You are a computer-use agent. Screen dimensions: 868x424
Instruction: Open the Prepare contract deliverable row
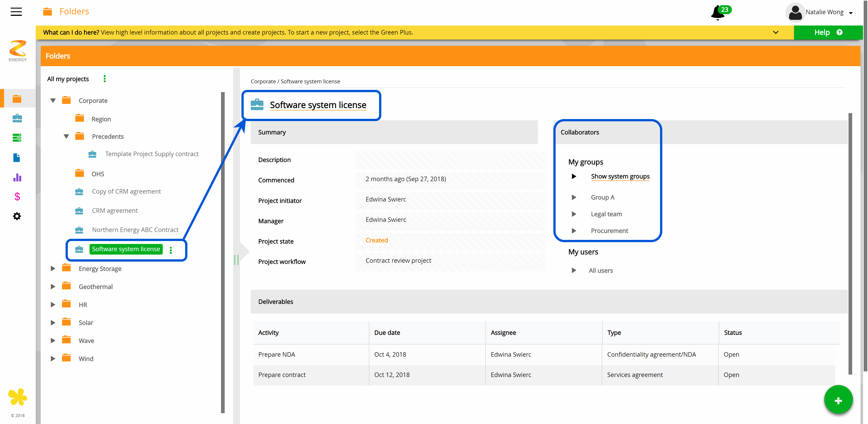(544, 375)
